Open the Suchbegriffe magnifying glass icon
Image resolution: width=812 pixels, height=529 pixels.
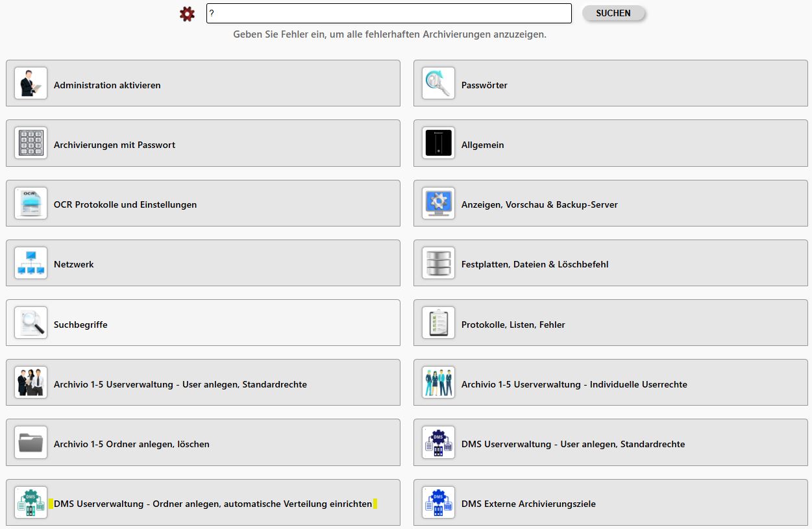[x=31, y=323]
